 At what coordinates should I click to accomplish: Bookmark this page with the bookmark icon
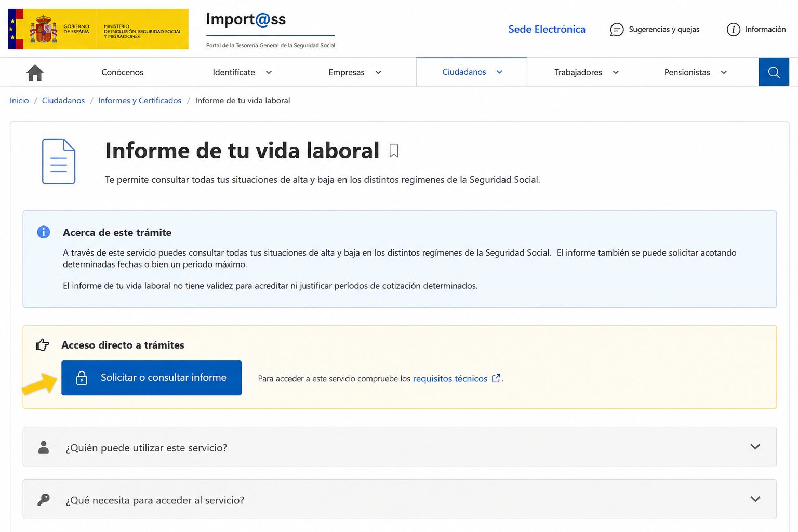(x=394, y=151)
